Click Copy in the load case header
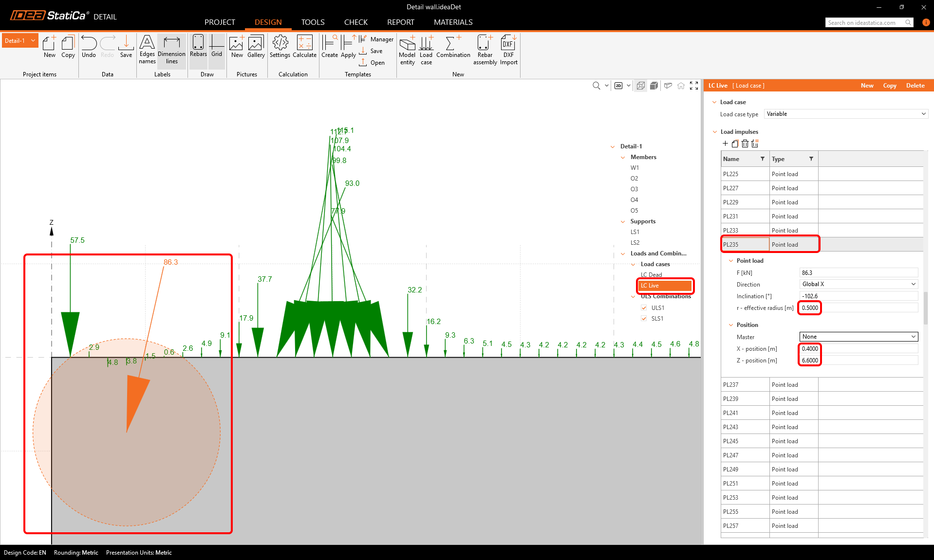 pyautogui.click(x=889, y=86)
